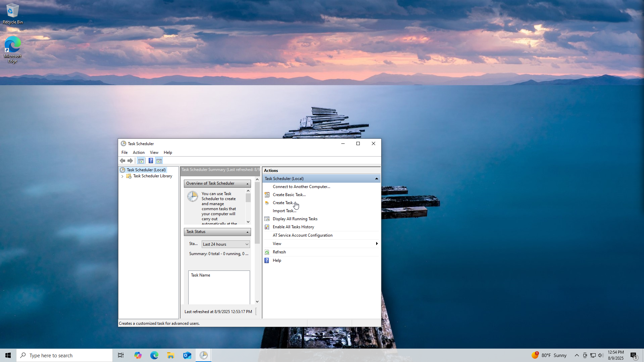Open the Recycle Bin desktop icon
The height and width of the screenshot is (362, 644).
click(13, 13)
